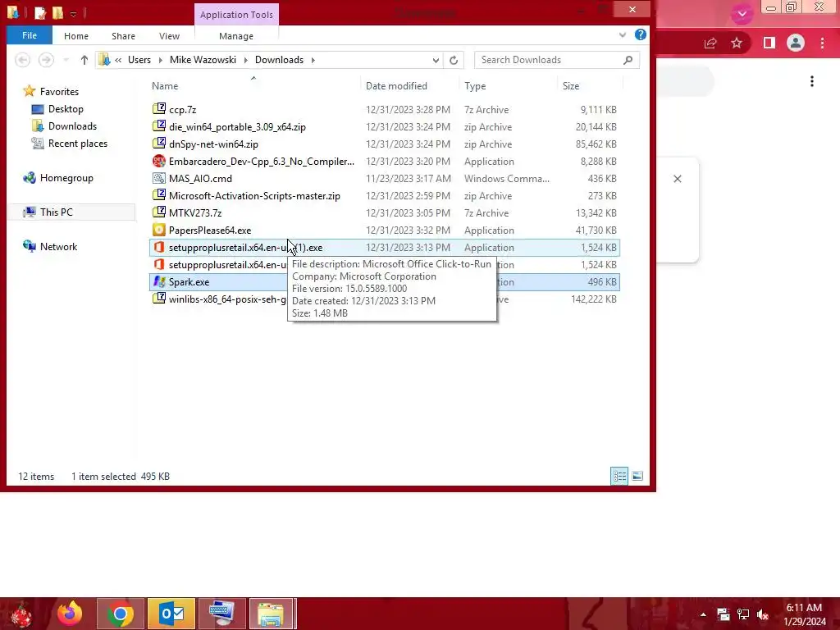The image size is (840, 630).
Task: Open the Start button on the taskbar
Action: [21, 614]
